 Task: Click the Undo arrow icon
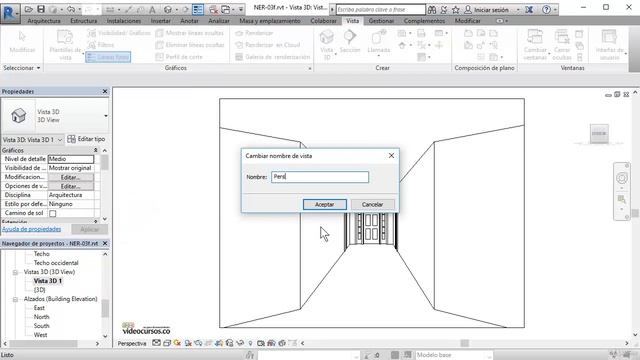point(71,9)
